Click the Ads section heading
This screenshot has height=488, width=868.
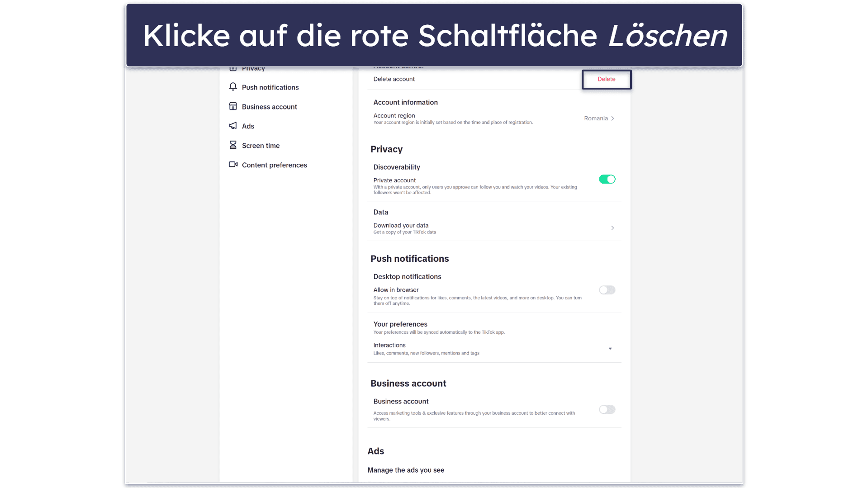point(376,451)
